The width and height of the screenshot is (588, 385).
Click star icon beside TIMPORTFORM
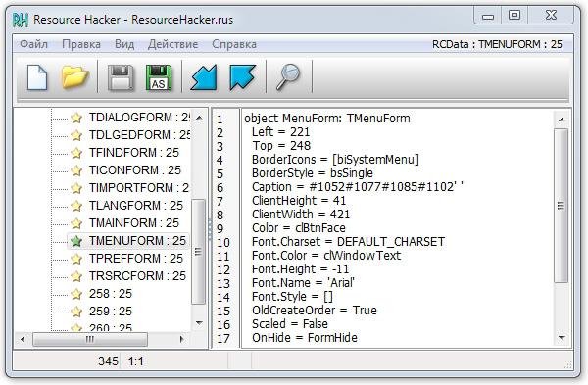[x=76, y=188]
